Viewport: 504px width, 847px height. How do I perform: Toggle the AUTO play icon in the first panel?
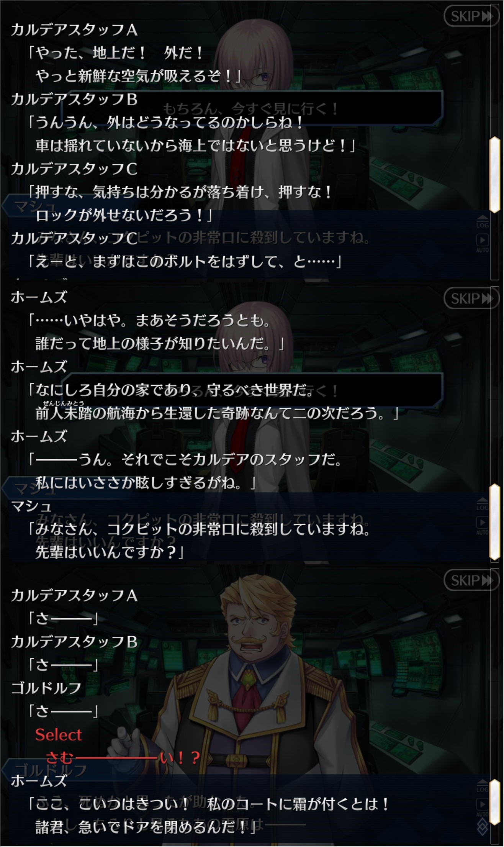[483, 243]
